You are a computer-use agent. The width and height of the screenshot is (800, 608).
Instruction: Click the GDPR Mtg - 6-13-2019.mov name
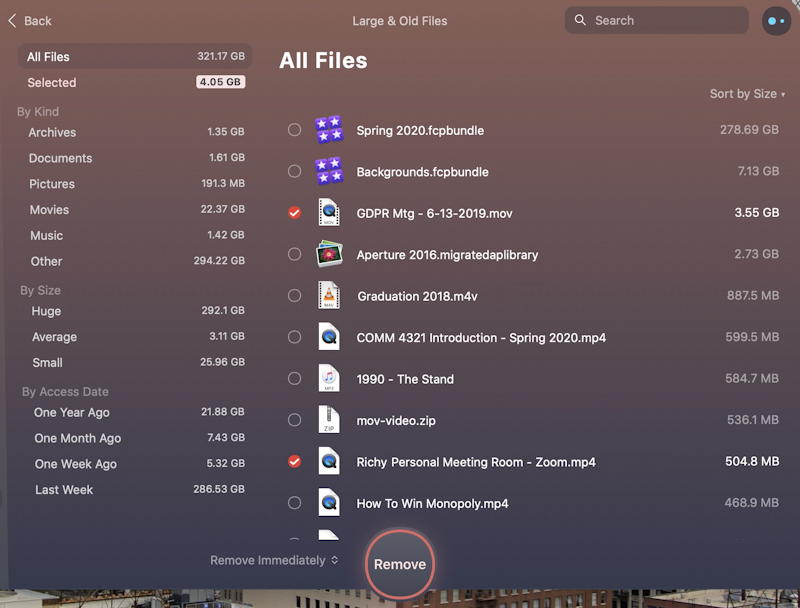[434, 213]
